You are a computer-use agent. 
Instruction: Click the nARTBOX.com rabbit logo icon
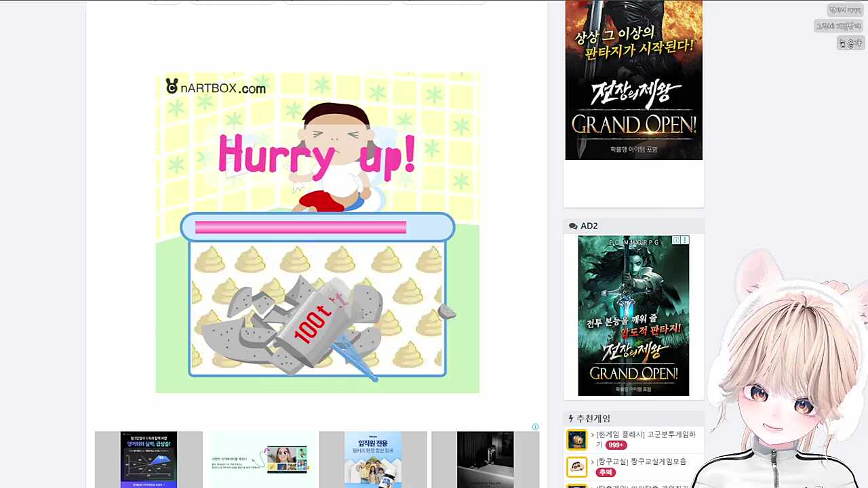click(x=172, y=86)
